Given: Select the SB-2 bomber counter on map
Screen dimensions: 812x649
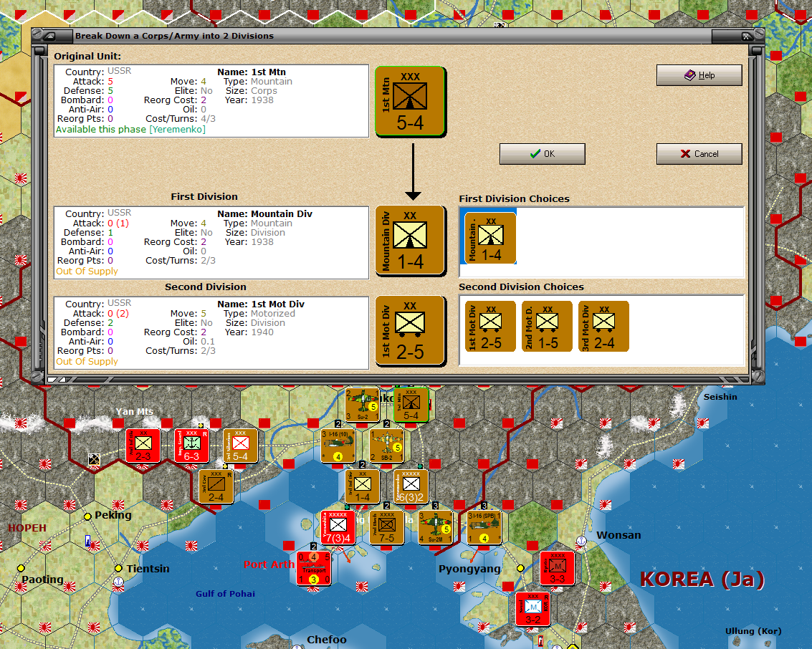Looking at the screenshot, I should pos(387,446).
